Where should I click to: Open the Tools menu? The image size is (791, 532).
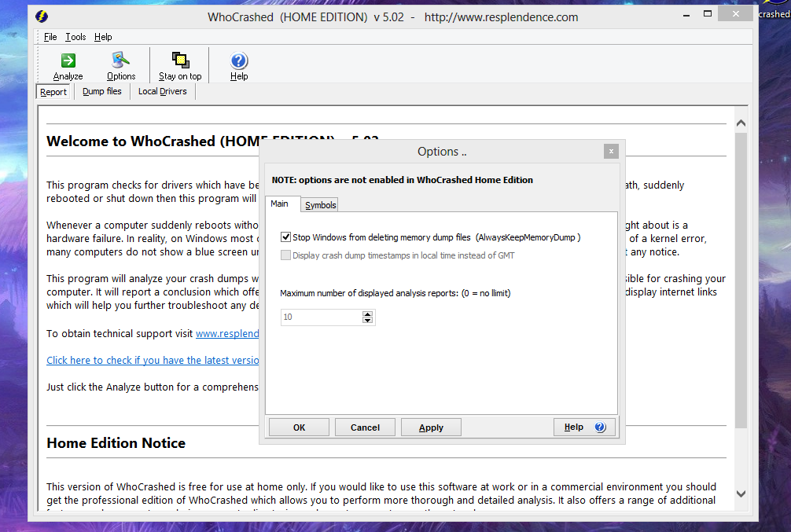click(x=75, y=37)
